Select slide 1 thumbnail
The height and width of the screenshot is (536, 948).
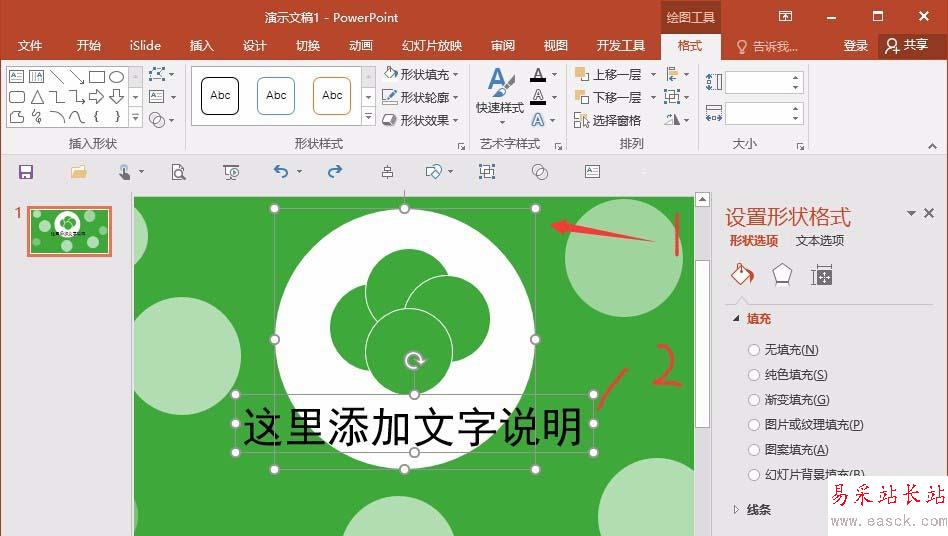(x=70, y=231)
